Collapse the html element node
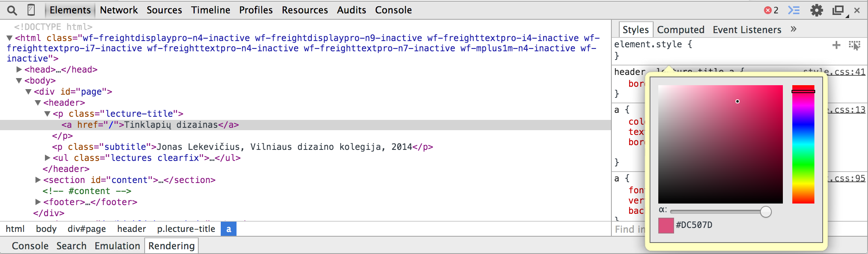Viewport: 868px width, 254px height. click(10, 38)
